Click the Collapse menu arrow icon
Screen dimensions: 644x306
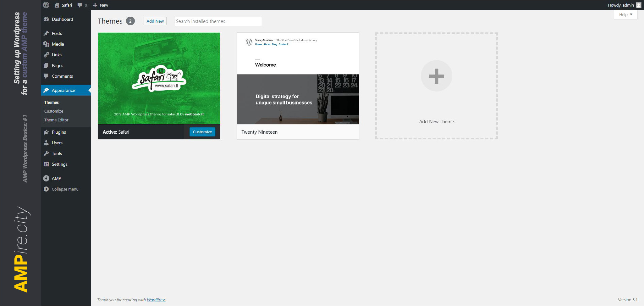pyautogui.click(x=46, y=189)
